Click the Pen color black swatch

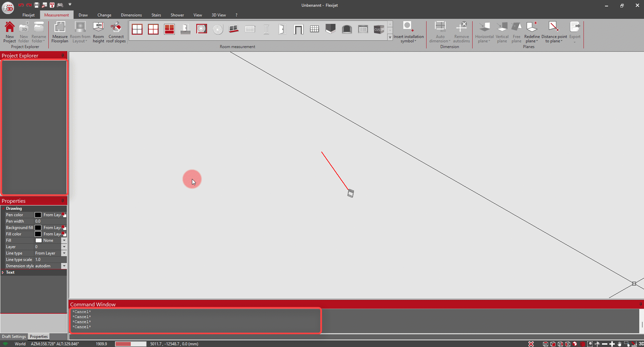[x=38, y=215]
